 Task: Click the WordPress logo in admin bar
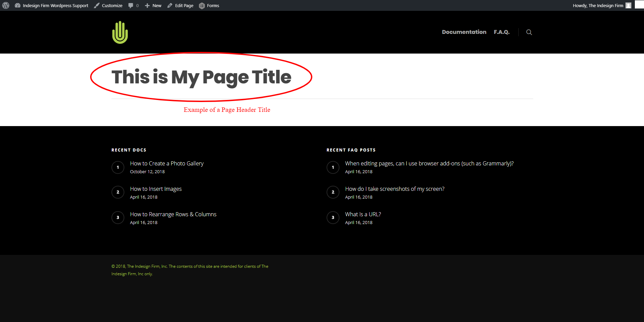(x=6, y=5)
